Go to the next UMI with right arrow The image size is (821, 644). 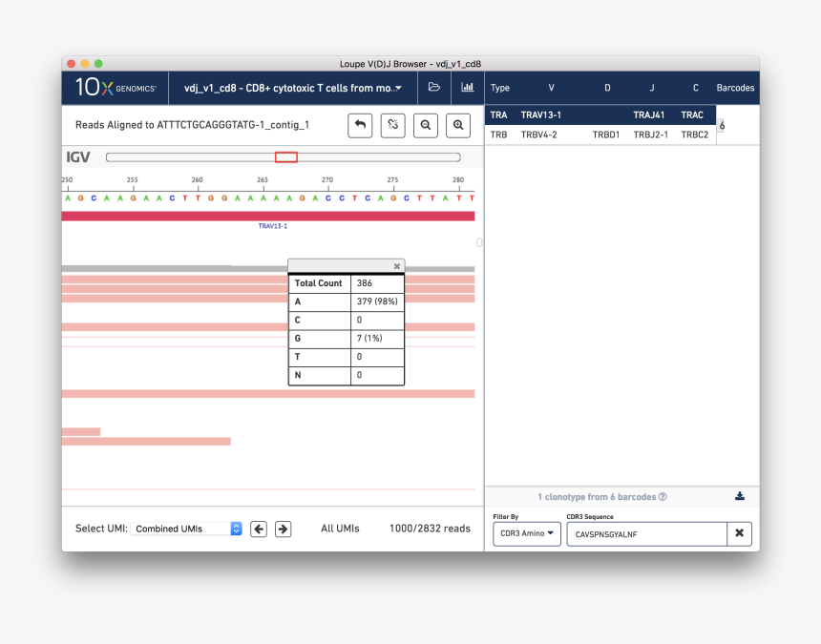tap(283, 529)
